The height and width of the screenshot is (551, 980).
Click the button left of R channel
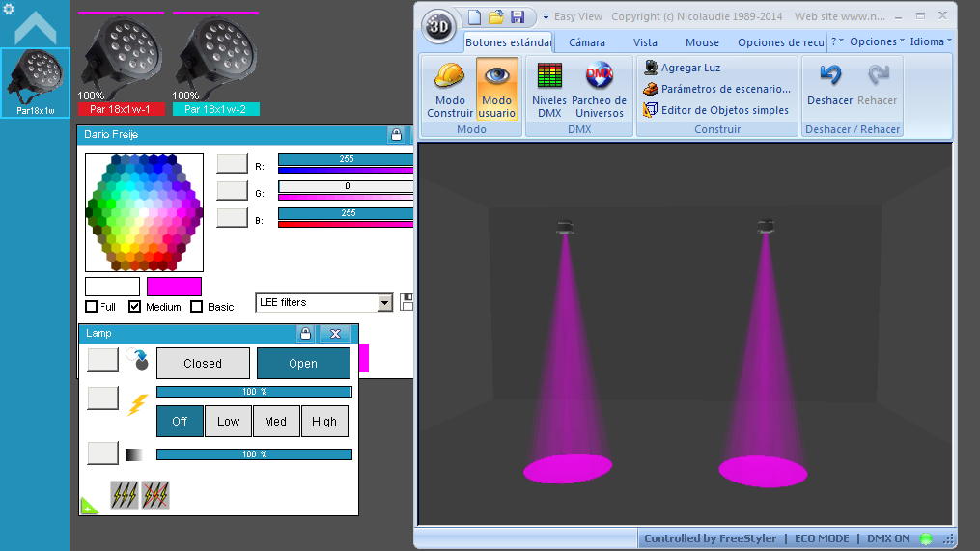coord(232,163)
